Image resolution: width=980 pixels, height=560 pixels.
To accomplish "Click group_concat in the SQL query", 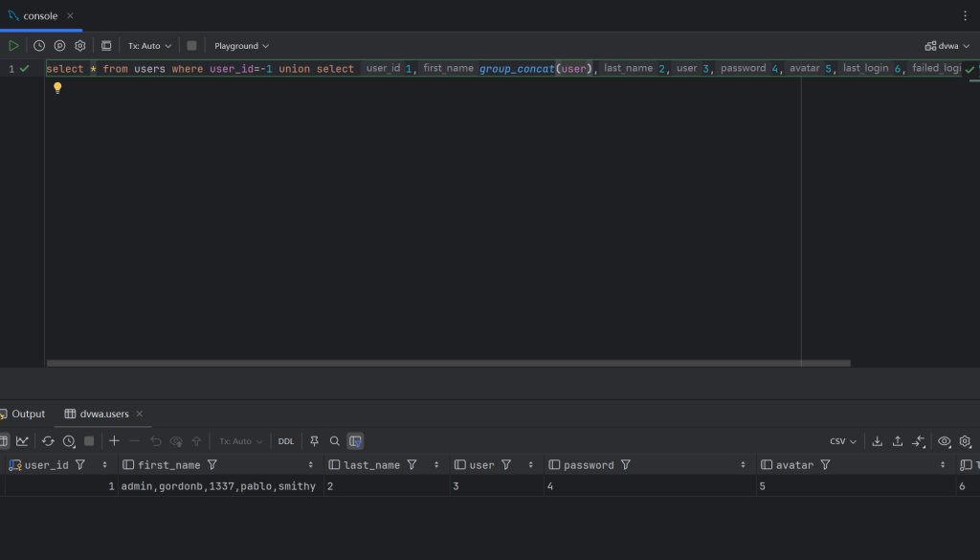I will click(517, 69).
